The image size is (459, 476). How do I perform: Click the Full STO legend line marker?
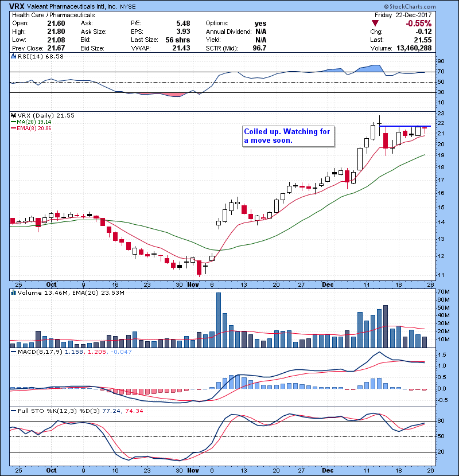pos(13,411)
